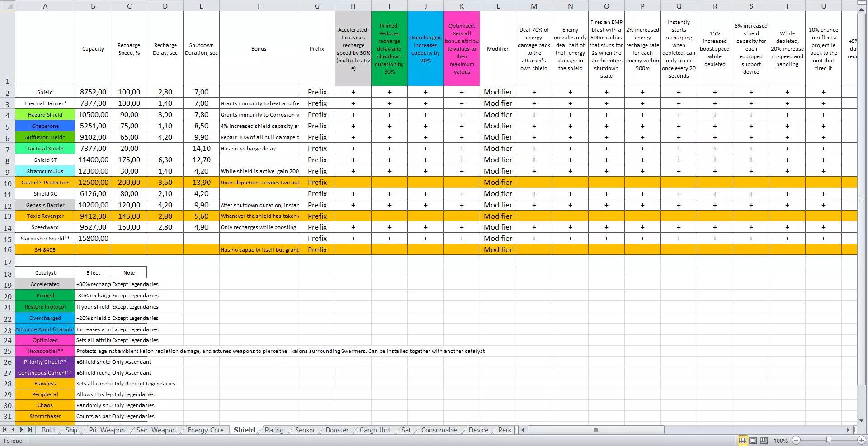Click the Stormchaser catalyst cell
The width and height of the screenshot is (868, 446).
[45, 416]
